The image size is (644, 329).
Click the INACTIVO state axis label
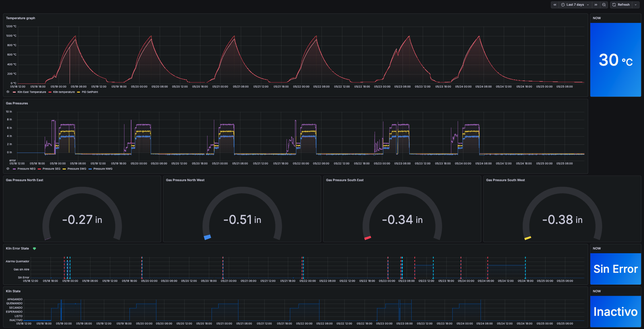pyautogui.click(x=16, y=320)
